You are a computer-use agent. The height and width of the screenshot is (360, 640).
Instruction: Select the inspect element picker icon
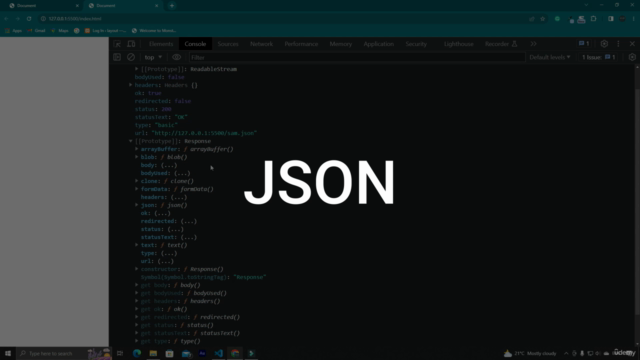[x=118, y=44]
